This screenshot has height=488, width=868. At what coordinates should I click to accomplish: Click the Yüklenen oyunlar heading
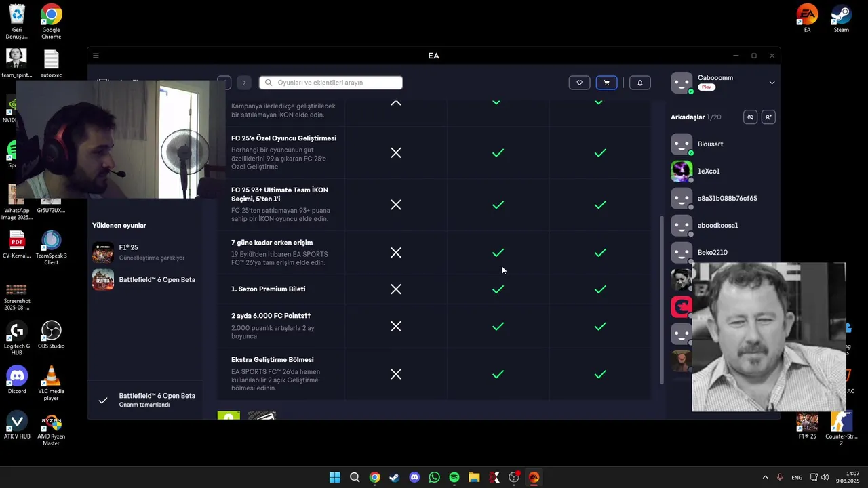[119, 226]
